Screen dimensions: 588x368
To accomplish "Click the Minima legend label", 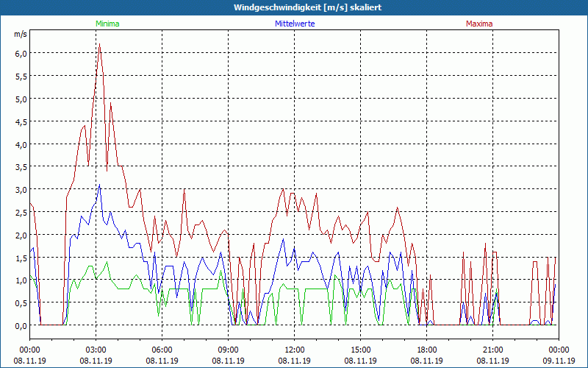I will coord(107,24).
